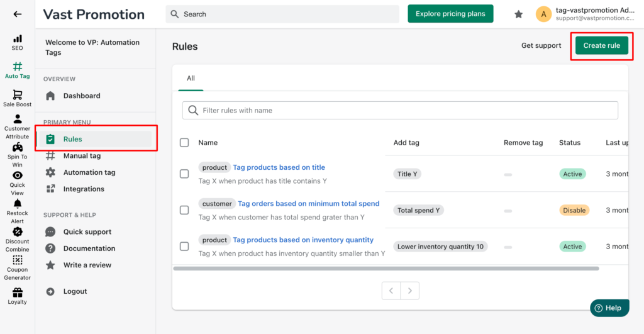
Task: Click the Logout arrow icon
Action: pos(50,291)
